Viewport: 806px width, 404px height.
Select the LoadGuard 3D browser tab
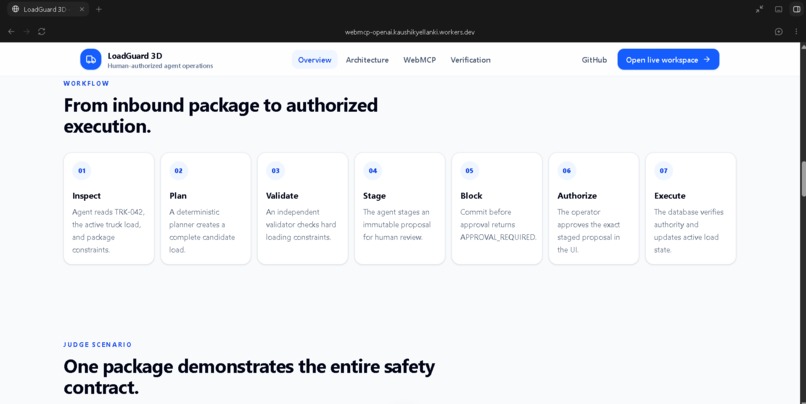(48, 9)
